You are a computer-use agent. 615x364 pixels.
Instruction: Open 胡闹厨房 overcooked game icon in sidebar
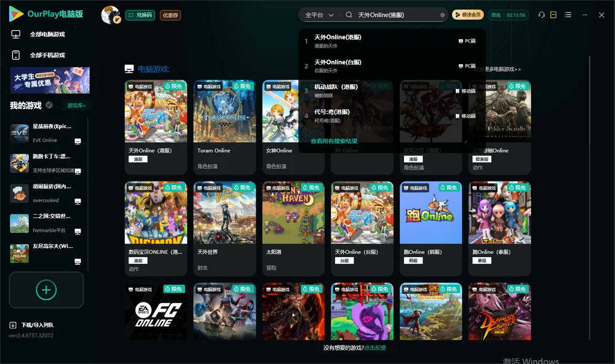tap(19, 193)
